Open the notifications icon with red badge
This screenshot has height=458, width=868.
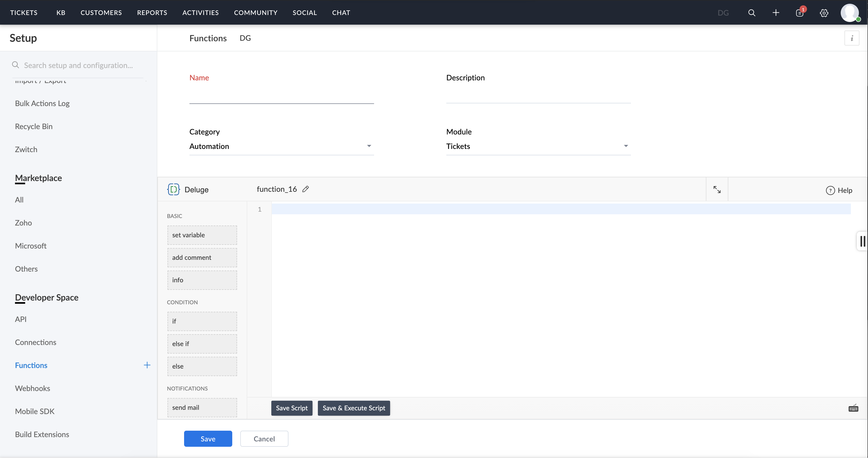click(x=800, y=13)
